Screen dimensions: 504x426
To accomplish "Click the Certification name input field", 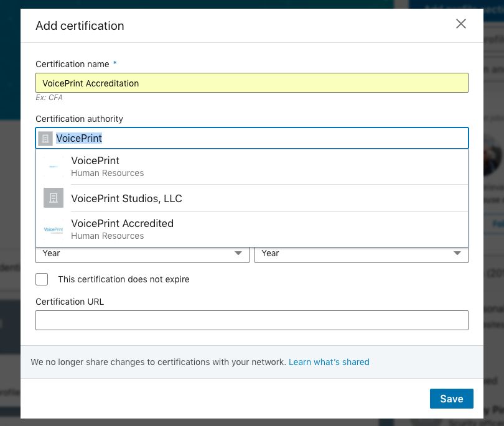I will (251, 83).
